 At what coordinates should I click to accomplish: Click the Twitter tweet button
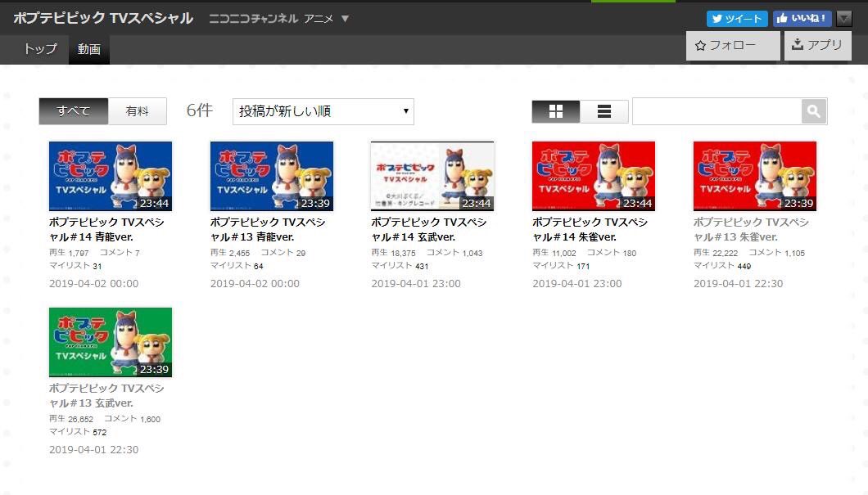(737, 19)
